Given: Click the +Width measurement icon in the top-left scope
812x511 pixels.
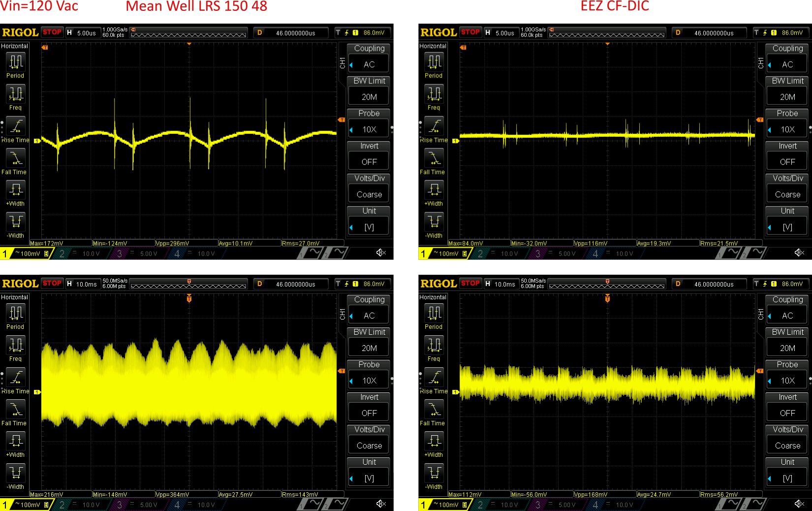Looking at the screenshot, I should click(x=16, y=190).
